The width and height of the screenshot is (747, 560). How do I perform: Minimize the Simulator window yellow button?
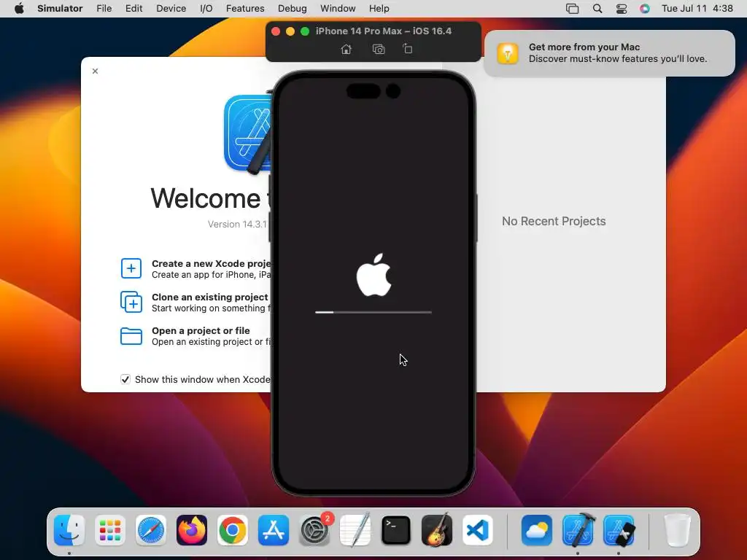pos(290,31)
